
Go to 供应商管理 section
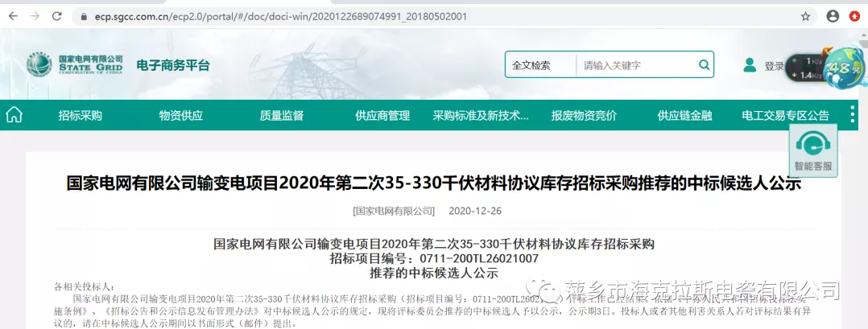point(382,116)
